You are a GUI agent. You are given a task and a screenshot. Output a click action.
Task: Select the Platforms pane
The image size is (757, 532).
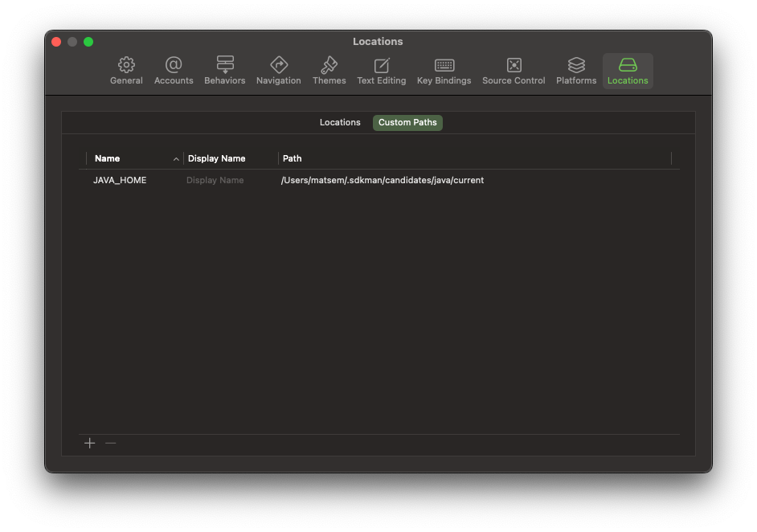(576, 71)
